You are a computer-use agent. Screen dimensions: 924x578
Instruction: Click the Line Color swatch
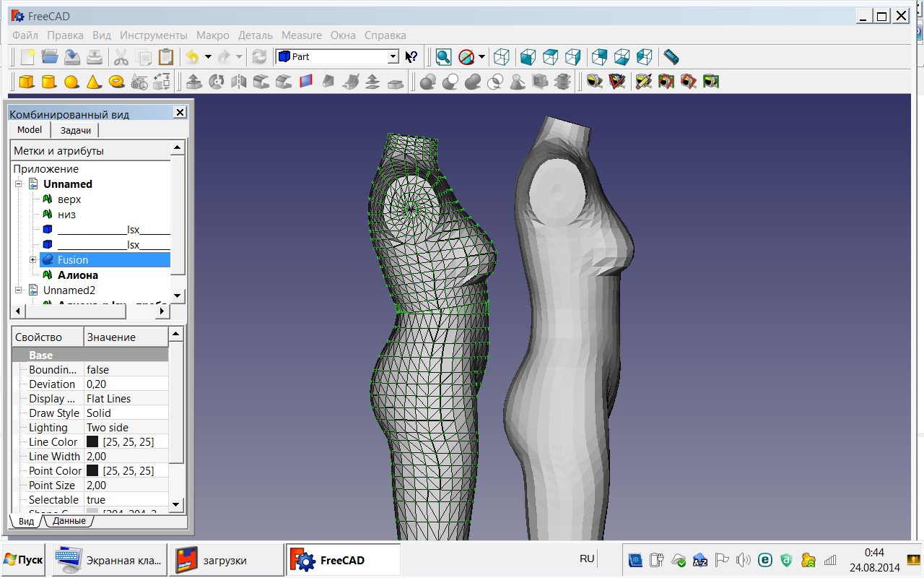(92, 442)
